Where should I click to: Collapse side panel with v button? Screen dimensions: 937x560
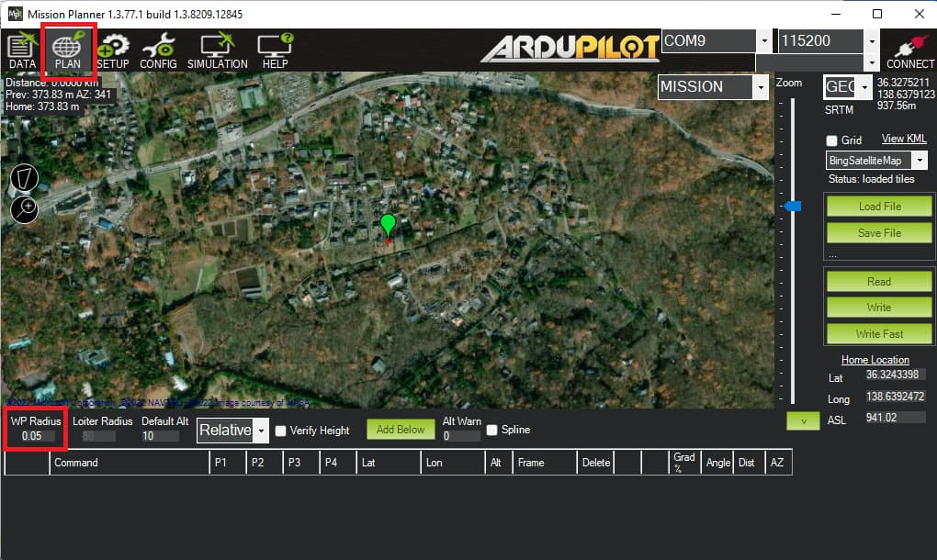click(803, 420)
